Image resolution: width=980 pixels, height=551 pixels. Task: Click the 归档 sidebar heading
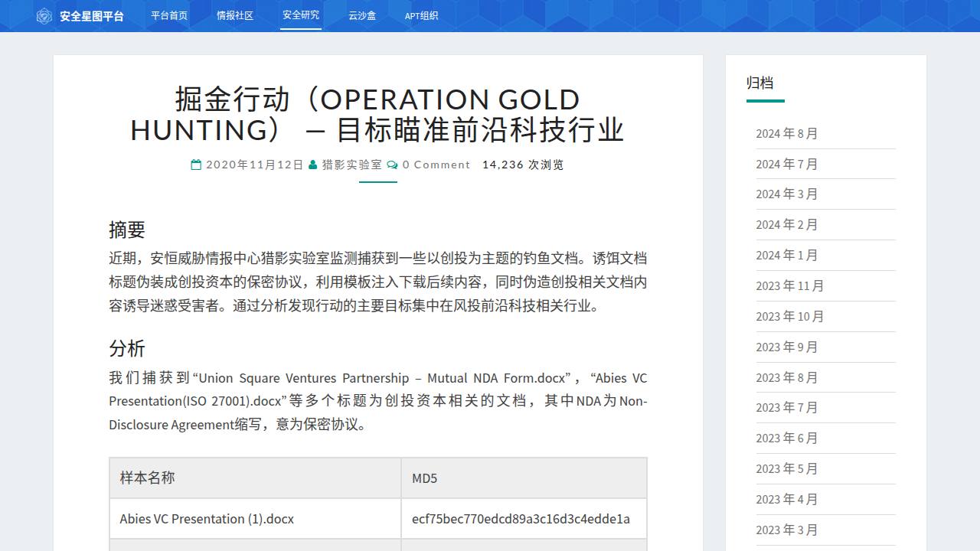(x=760, y=83)
